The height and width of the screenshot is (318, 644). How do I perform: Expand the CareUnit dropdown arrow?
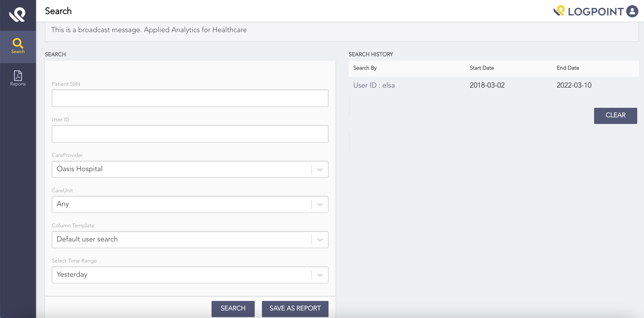[320, 204]
